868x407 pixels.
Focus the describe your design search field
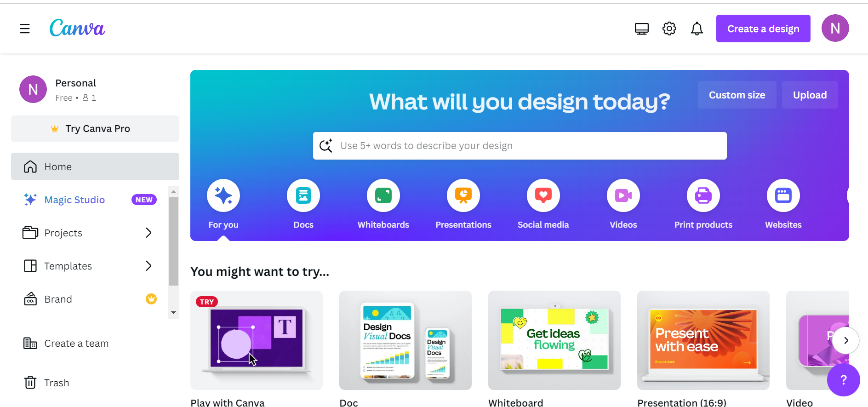tap(520, 146)
